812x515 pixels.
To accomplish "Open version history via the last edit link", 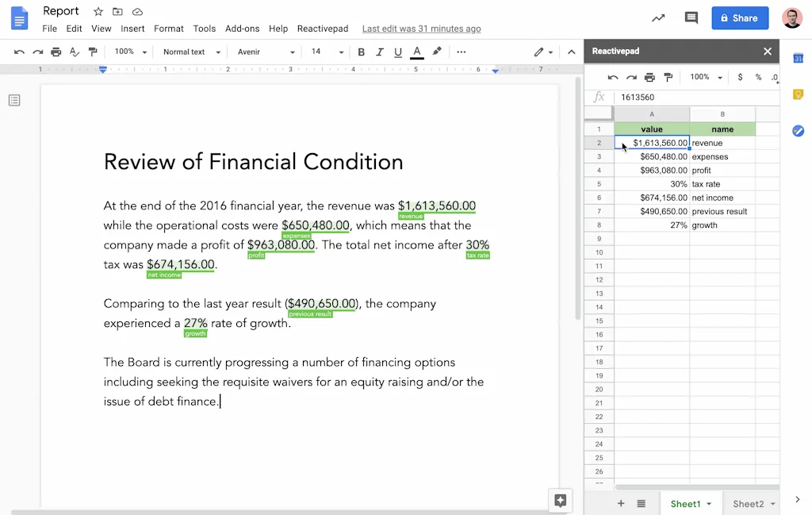I will click(x=421, y=28).
